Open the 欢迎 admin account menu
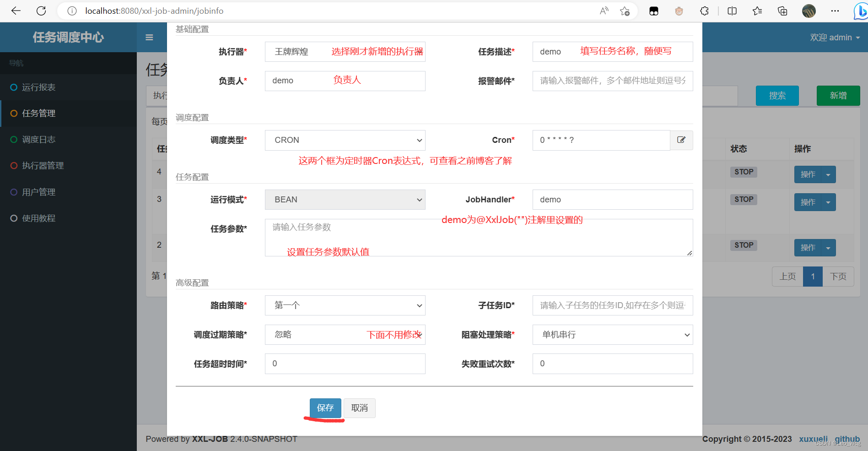The width and height of the screenshot is (868, 451). pos(835,37)
